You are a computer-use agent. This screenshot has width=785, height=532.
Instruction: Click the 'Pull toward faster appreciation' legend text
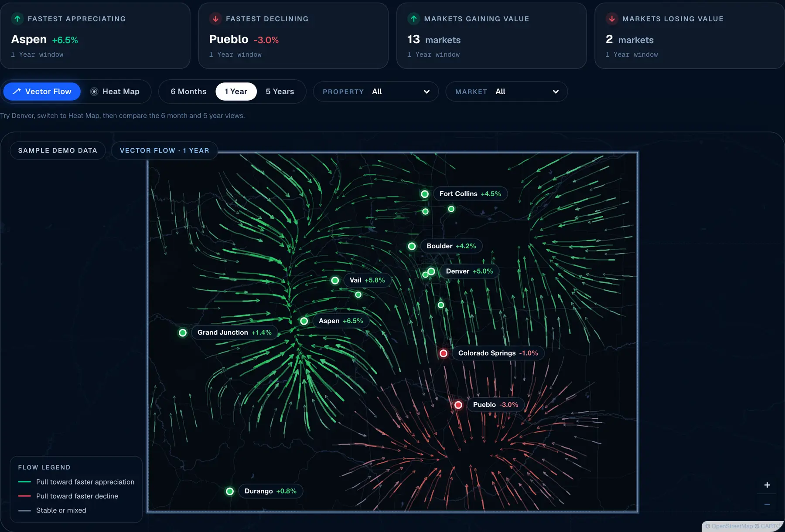pos(85,482)
